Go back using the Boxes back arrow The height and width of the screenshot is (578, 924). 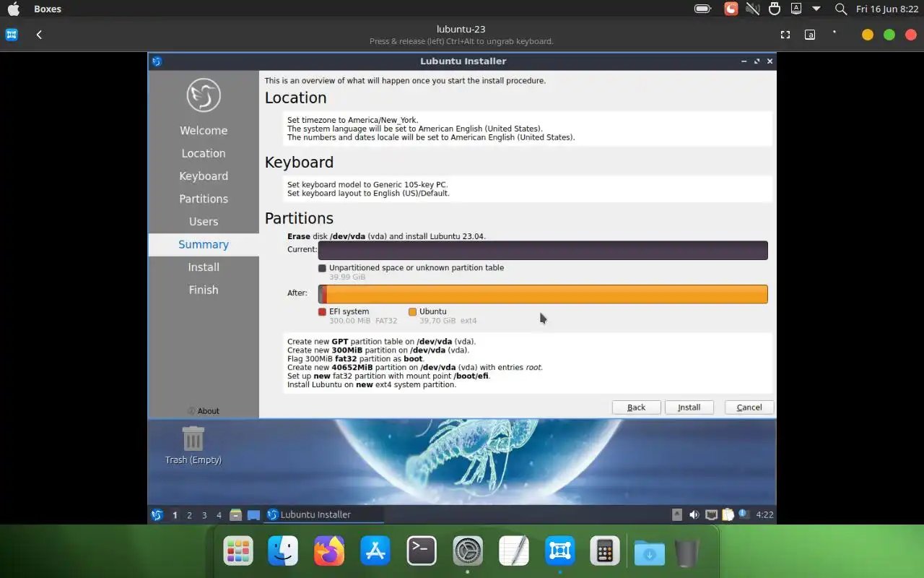tap(39, 35)
